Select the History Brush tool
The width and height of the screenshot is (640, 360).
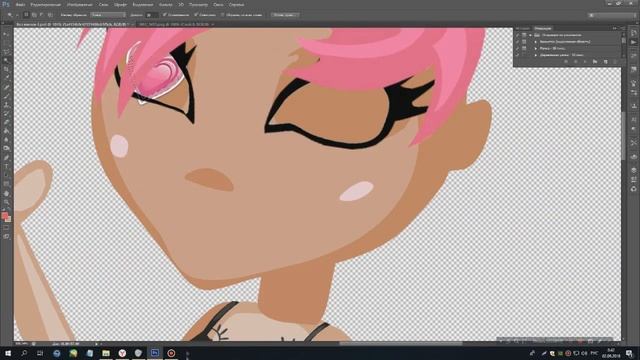pos(6,113)
